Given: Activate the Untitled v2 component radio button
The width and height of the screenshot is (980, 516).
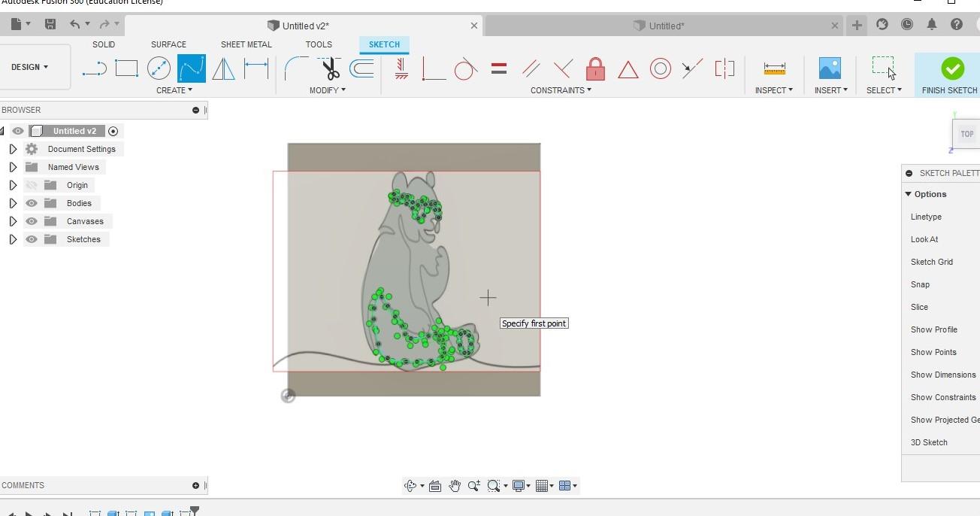Looking at the screenshot, I should pos(113,131).
